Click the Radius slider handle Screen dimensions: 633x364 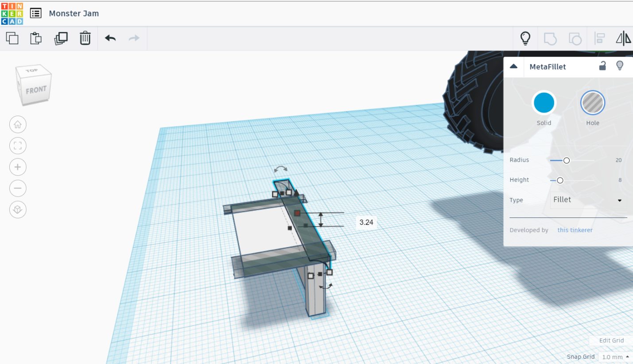coord(566,160)
